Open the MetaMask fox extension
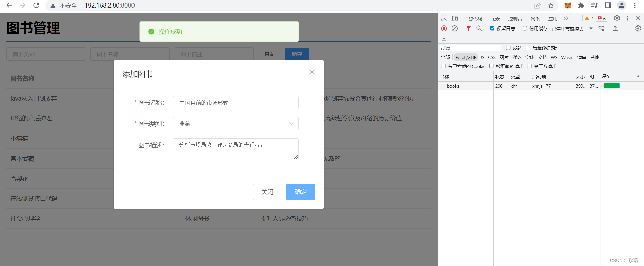 click(x=568, y=6)
